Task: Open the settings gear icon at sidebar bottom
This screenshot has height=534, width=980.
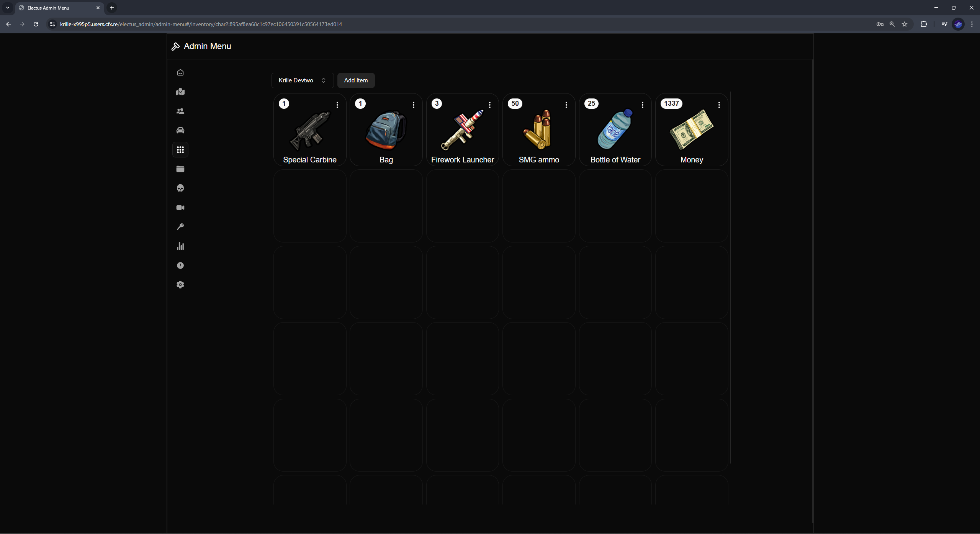Action: point(180,285)
